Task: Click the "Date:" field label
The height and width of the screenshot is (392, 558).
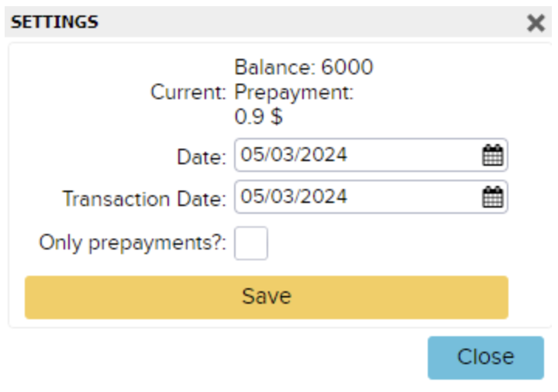Action: tap(201, 156)
